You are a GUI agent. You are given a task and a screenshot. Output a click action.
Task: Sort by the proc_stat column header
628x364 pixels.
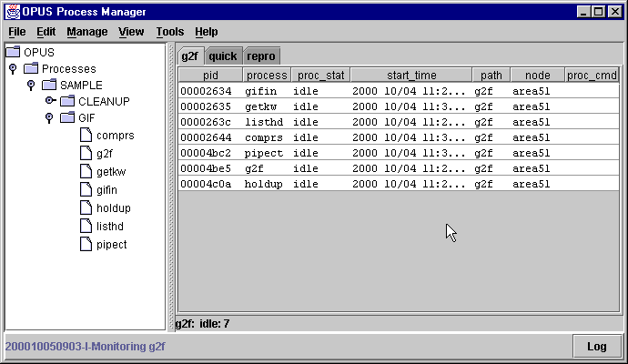319,76
